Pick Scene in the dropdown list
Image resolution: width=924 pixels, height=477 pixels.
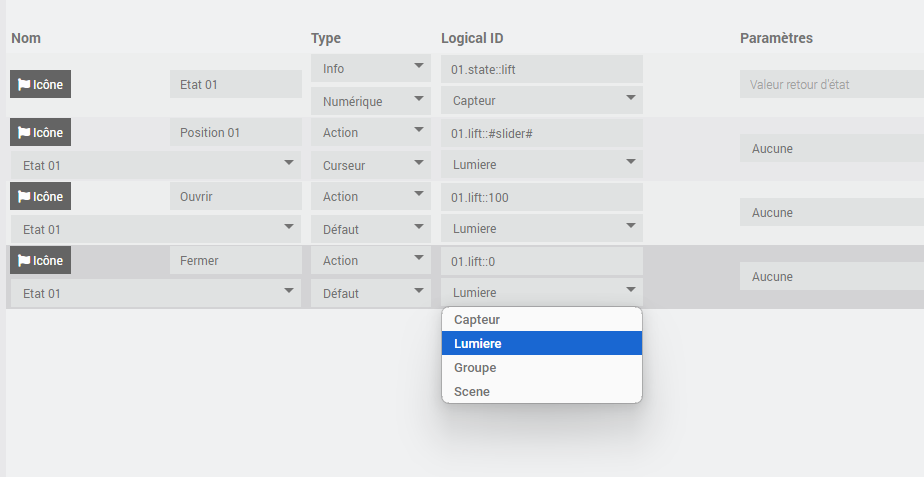click(x=541, y=392)
